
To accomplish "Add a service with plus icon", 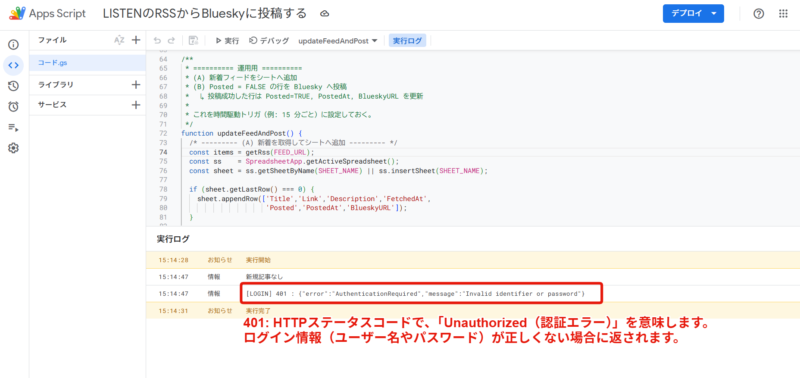I will [x=136, y=105].
